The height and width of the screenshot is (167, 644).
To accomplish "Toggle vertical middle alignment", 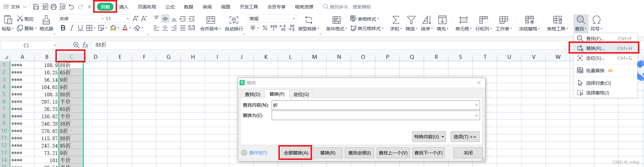I will point(165,19).
